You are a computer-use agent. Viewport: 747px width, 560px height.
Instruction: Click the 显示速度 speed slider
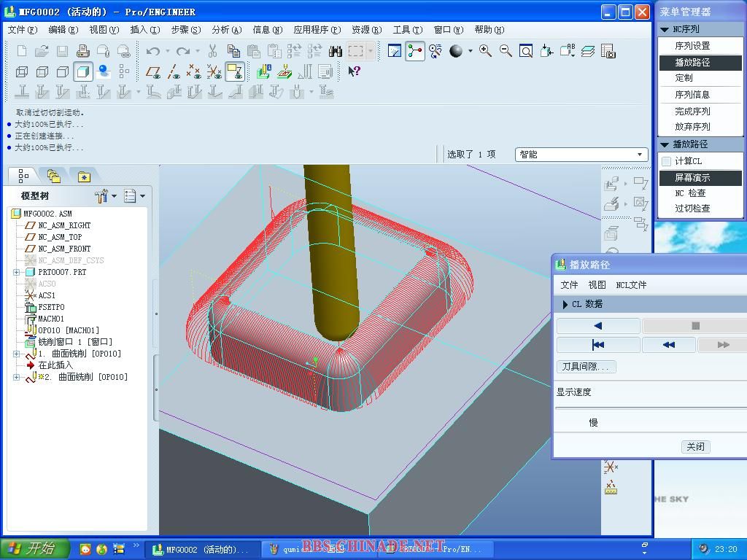(649, 408)
